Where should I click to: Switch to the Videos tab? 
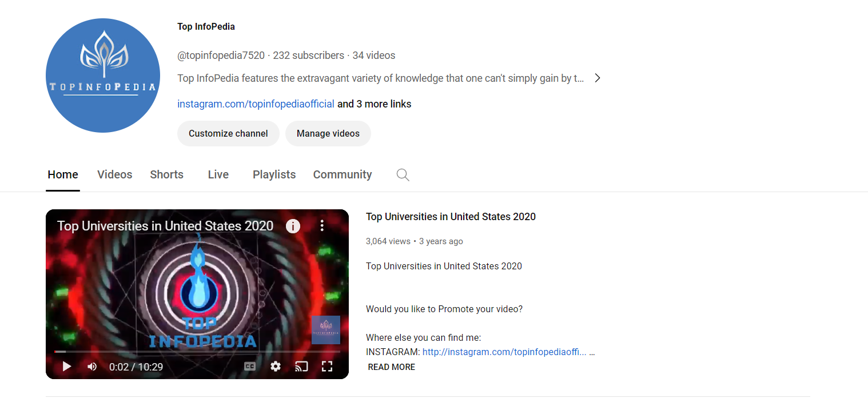(x=114, y=174)
